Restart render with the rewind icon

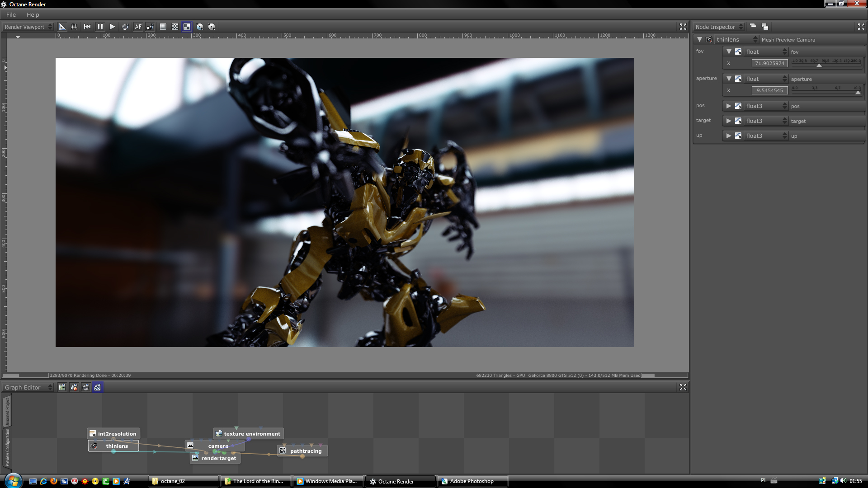(x=87, y=27)
